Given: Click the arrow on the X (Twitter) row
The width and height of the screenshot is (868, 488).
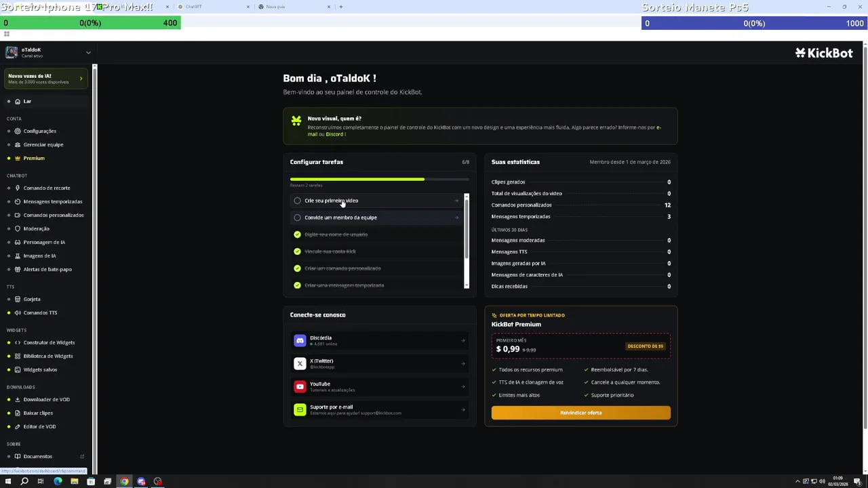Looking at the screenshot, I should 463,363.
